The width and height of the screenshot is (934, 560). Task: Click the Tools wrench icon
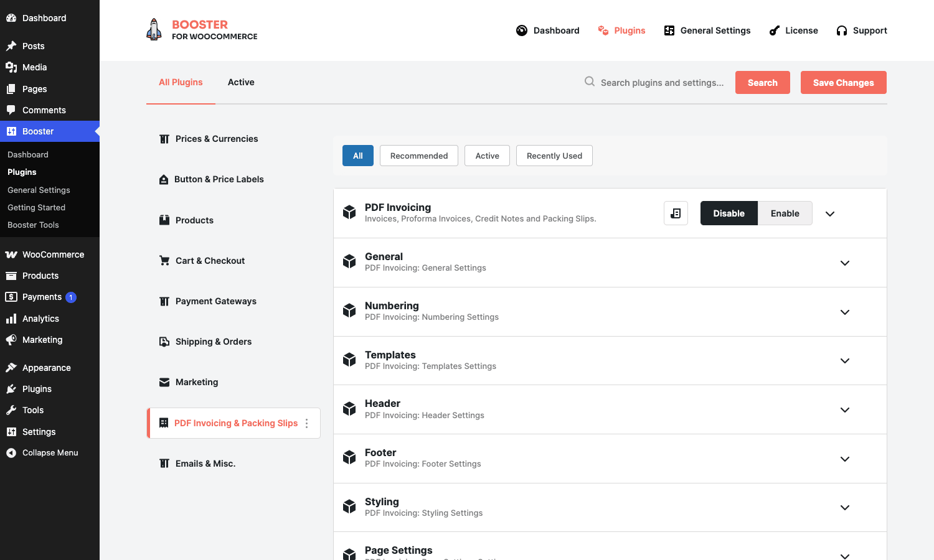[x=11, y=410]
